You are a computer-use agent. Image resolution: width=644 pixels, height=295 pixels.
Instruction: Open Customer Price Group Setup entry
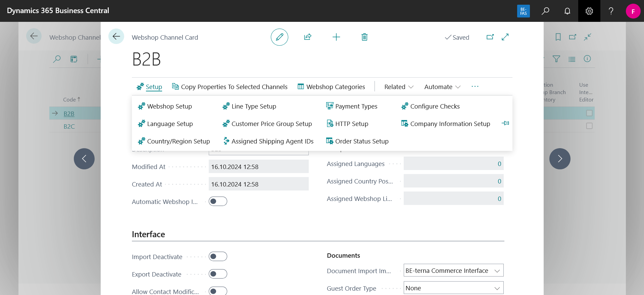[x=267, y=124]
